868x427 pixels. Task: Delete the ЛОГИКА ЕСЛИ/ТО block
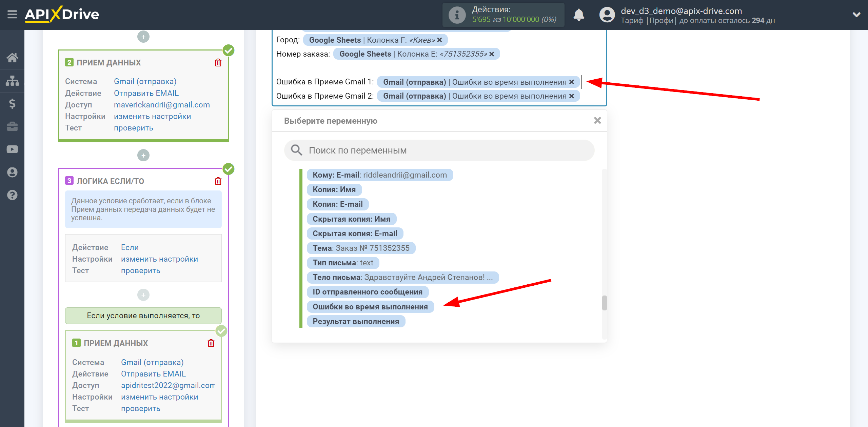click(x=218, y=181)
